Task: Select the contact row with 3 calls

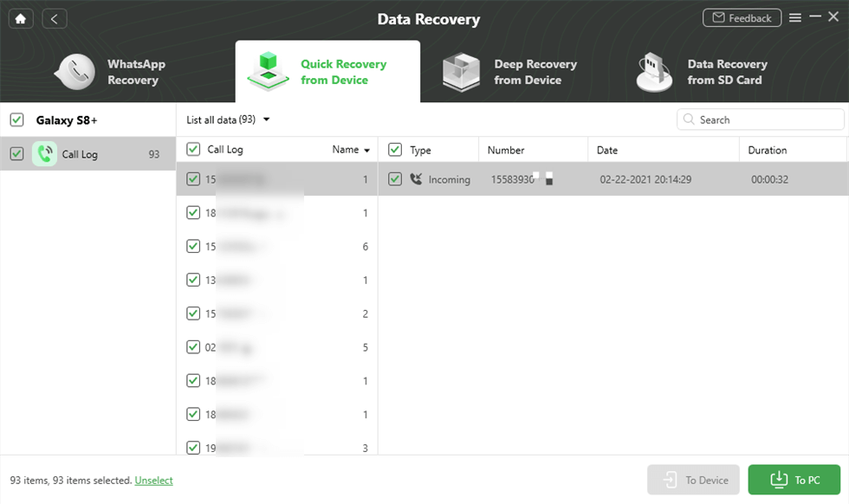Action: (277, 448)
